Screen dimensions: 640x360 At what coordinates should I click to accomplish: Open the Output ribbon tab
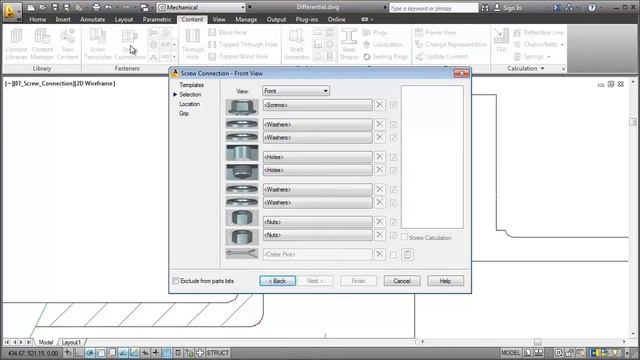tap(276, 19)
